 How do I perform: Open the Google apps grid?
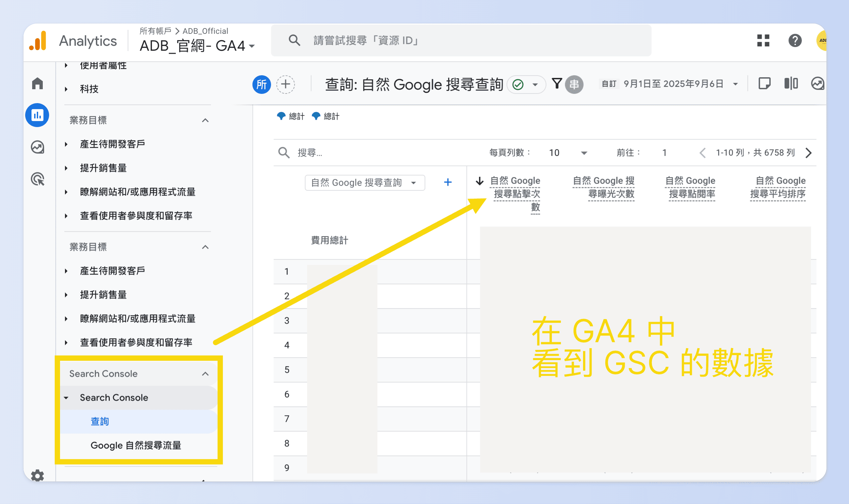763,41
